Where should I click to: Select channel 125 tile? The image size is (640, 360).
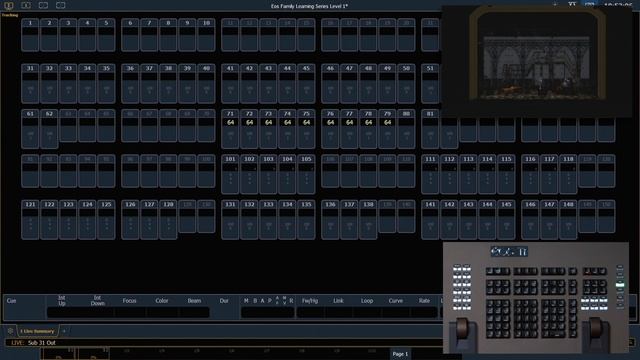[106, 219]
